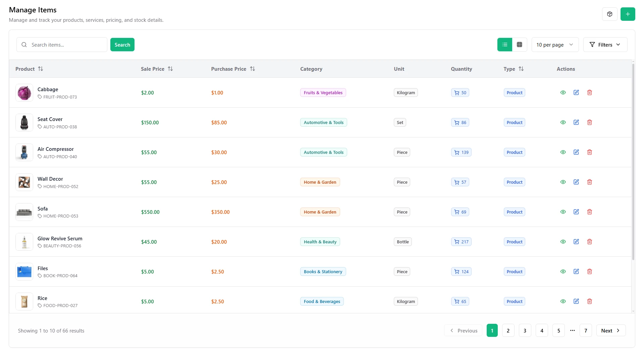The width and height of the screenshot is (644, 362).
Task: Click the Sofa product thumbnail
Action: [x=24, y=212]
